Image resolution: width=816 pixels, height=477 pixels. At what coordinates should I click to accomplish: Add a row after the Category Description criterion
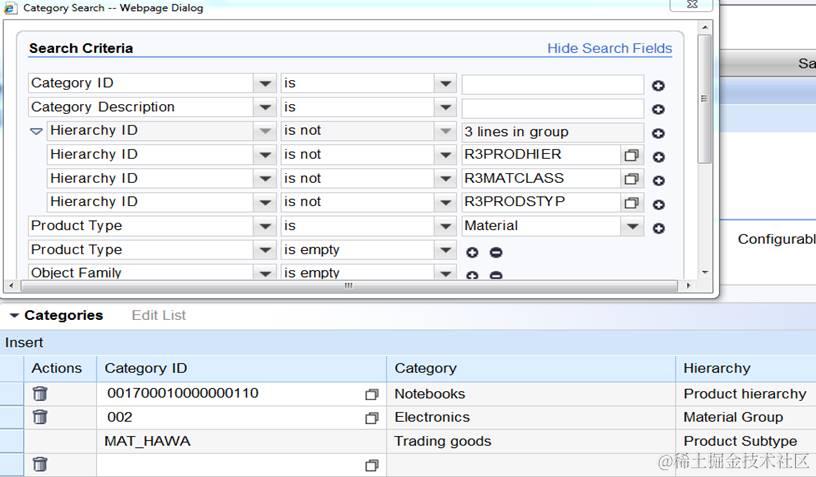click(658, 109)
